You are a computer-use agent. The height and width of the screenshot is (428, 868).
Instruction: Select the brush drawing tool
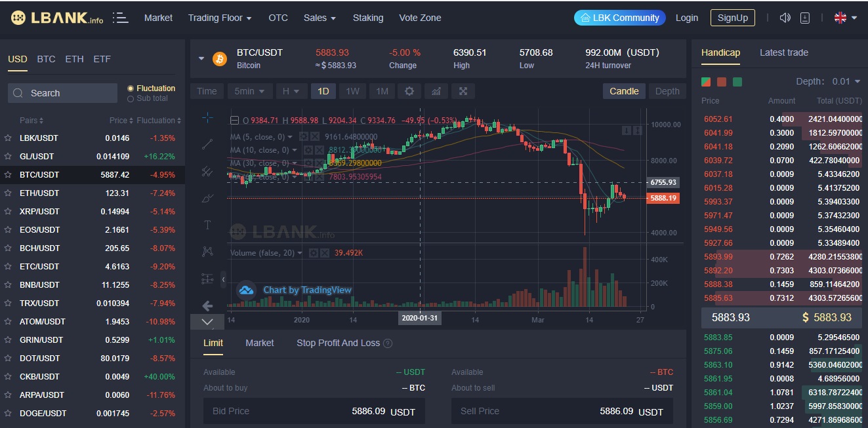click(207, 198)
